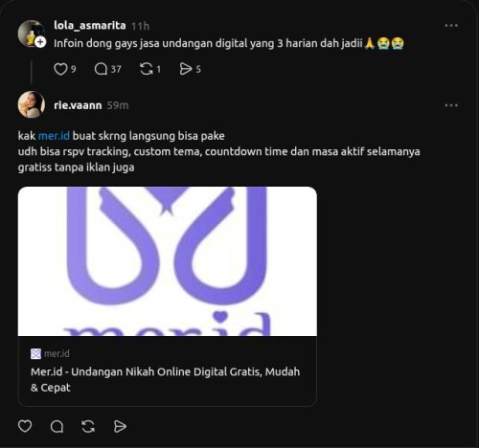Like lola_asmarita's post with the heart icon
Image resolution: width=479 pixels, height=448 pixels.
[60, 69]
